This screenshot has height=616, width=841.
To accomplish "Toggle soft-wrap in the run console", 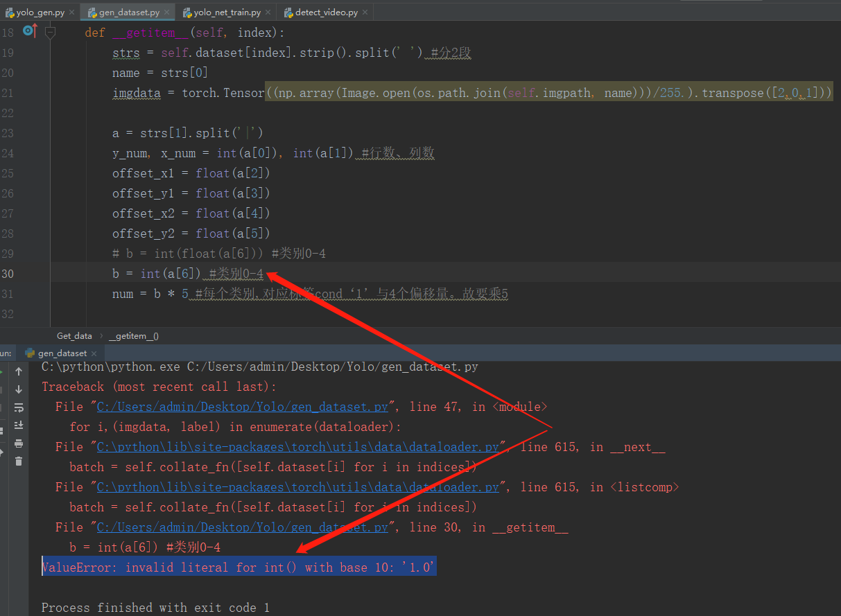I will (x=19, y=407).
